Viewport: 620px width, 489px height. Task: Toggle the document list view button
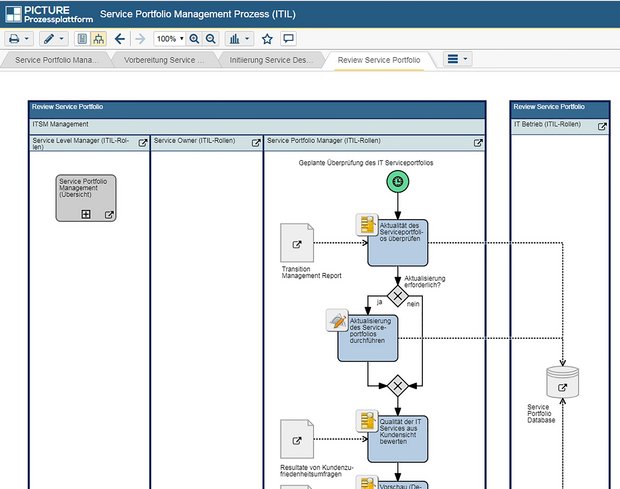coord(82,39)
